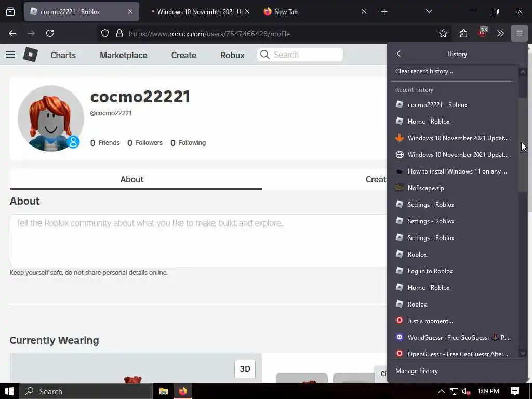Open the 0 Following link
This screenshot has width=532, height=399.
(x=188, y=143)
